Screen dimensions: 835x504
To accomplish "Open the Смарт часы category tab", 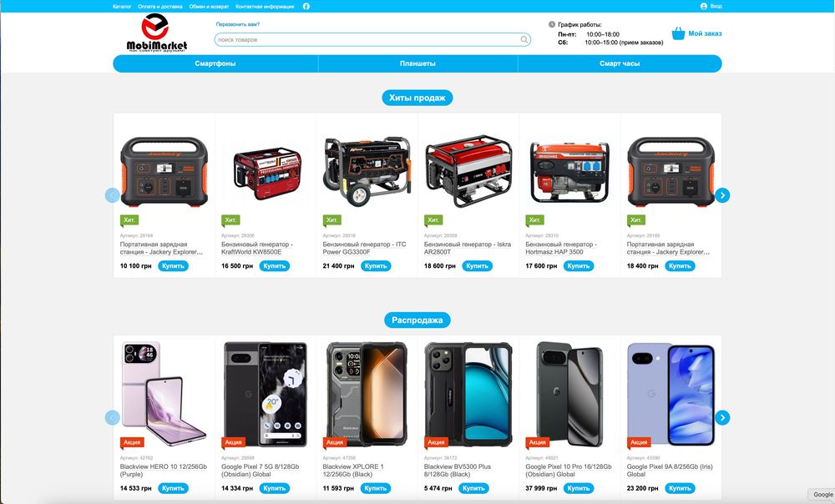I will point(620,63).
